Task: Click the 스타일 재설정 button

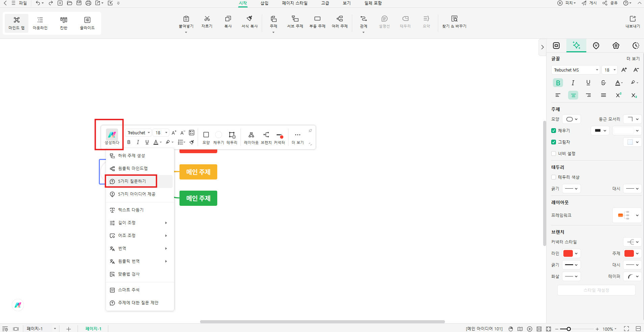Action: click(x=596, y=290)
